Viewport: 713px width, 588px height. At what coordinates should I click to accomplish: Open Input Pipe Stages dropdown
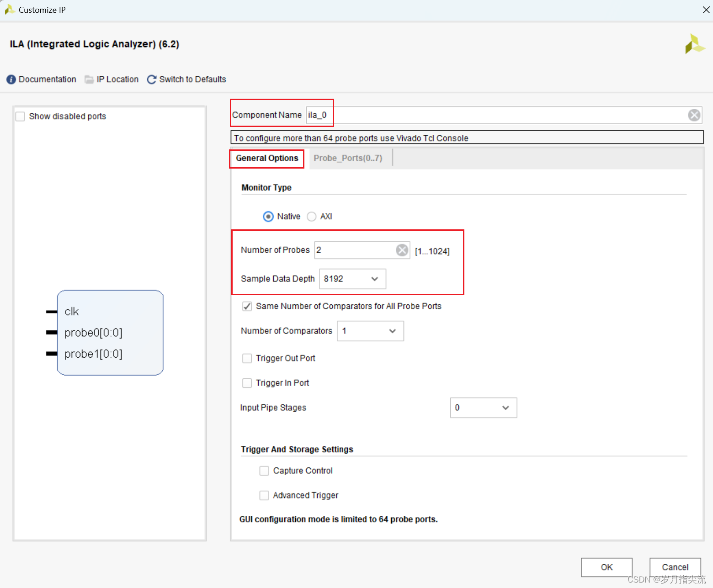click(484, 408)
